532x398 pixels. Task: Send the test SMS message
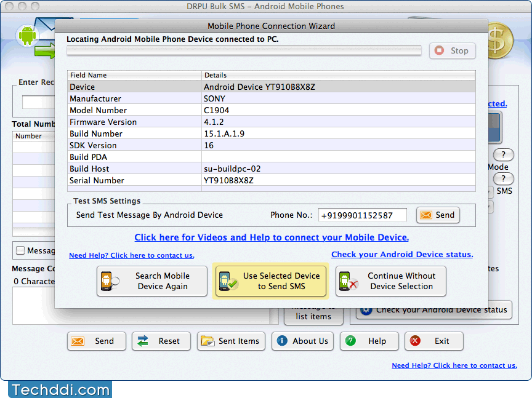[x=438, y=215]
